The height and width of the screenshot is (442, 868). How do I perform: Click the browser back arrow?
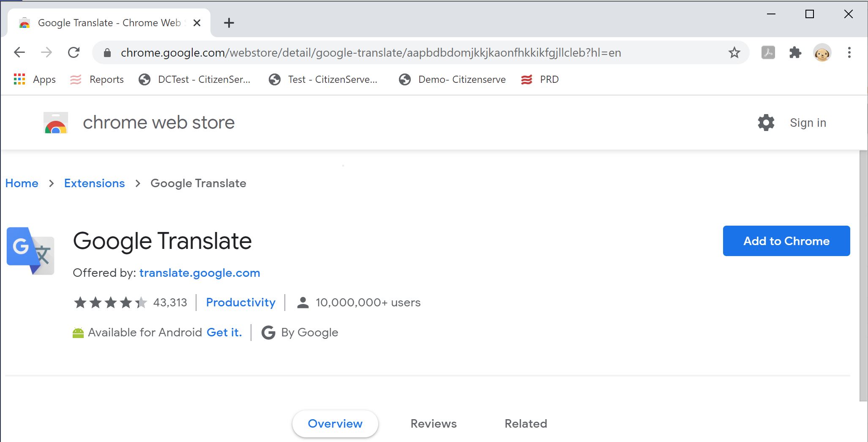point(19,52)
